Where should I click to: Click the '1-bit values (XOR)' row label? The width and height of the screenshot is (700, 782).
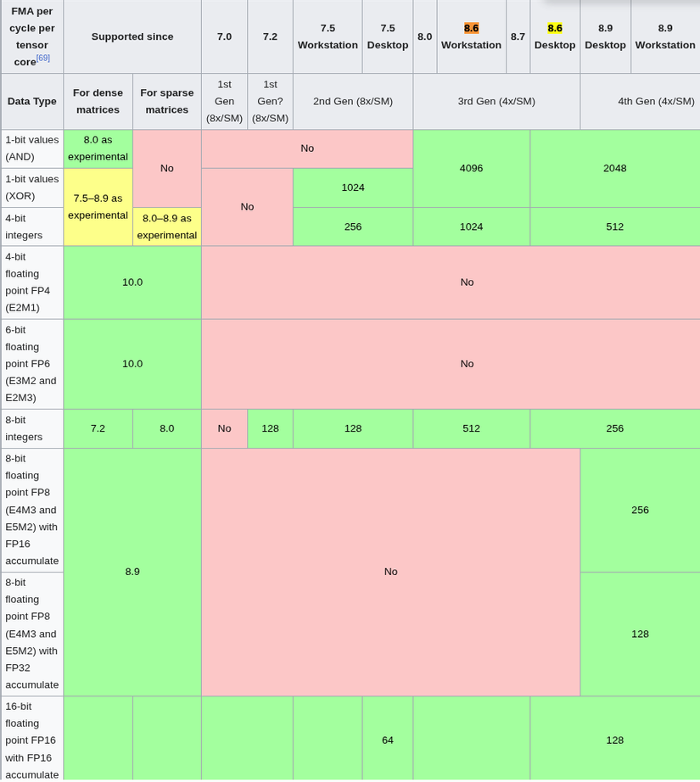tap(32, 187)
